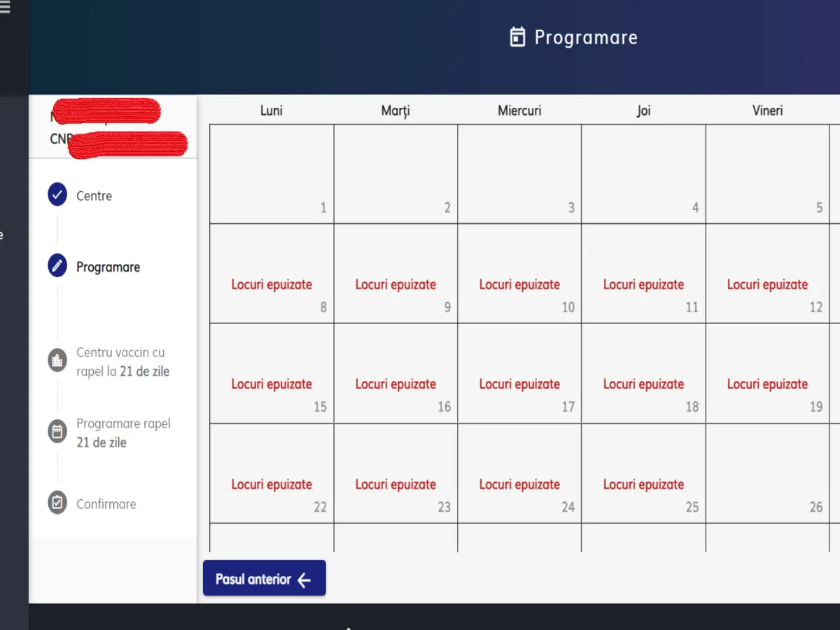
Task: Click the building icon for Centru vaccin
Action: click(57, 360)
